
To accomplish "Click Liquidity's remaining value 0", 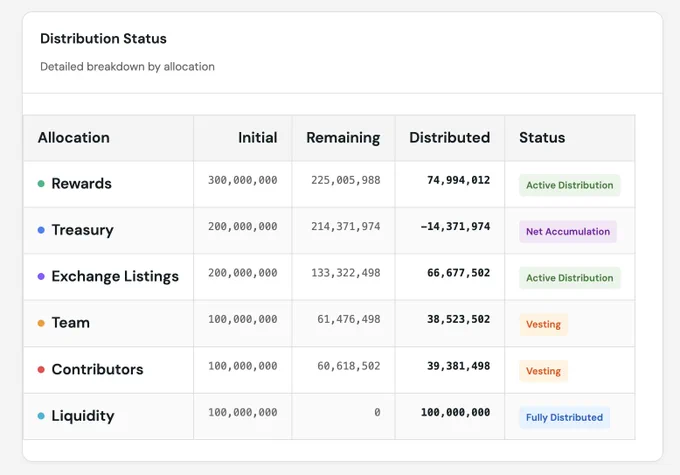I will click(x=377, y=412).
